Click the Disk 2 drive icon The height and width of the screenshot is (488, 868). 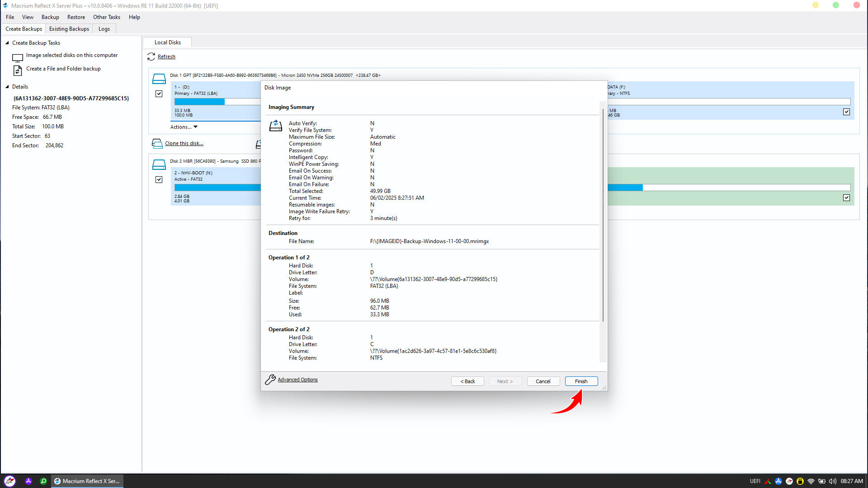(x=159, y=164)
